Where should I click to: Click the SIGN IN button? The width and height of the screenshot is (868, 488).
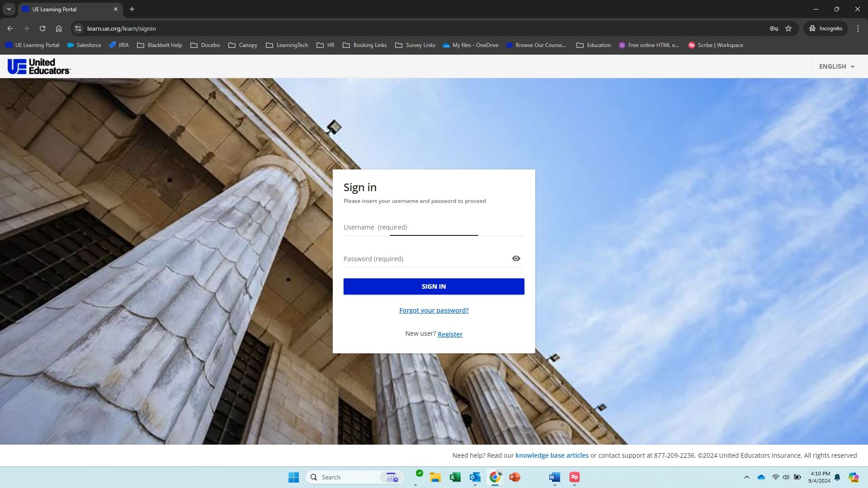coord(434,286)
